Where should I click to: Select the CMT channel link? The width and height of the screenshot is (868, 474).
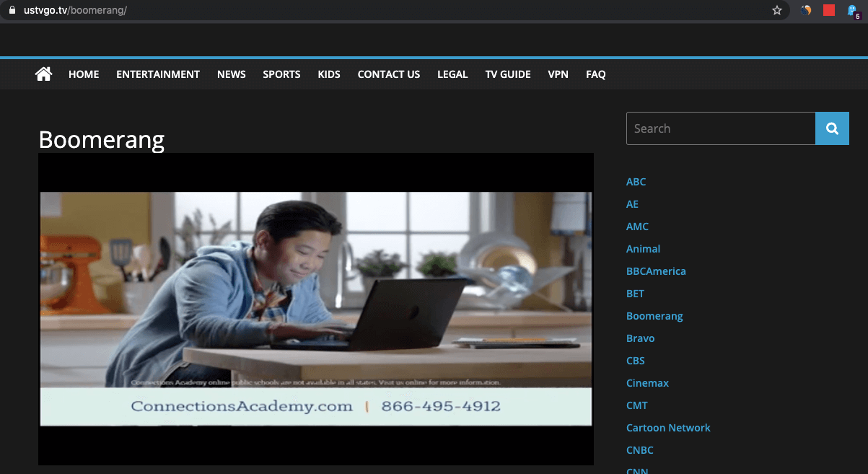(x=637, y=405)
